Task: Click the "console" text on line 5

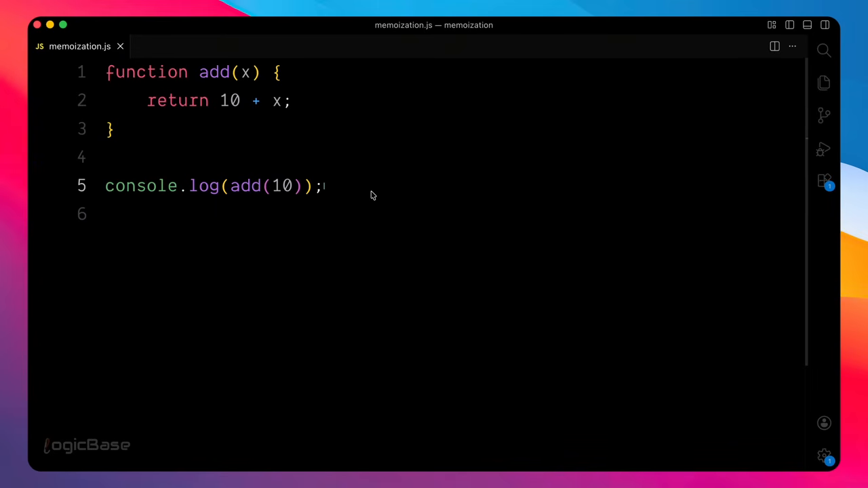Action: [x=141, y=186]
